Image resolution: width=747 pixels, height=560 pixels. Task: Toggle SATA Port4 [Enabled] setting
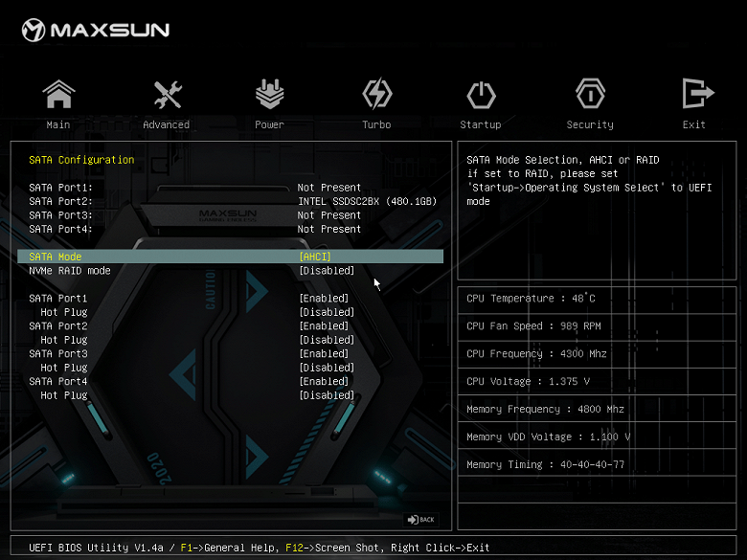(324, 381)
